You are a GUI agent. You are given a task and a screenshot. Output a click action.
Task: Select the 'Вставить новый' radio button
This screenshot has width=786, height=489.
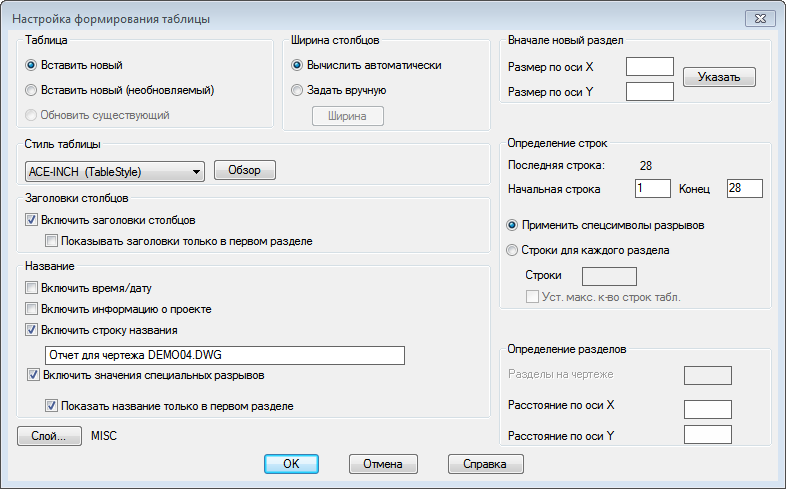[32, 65]
